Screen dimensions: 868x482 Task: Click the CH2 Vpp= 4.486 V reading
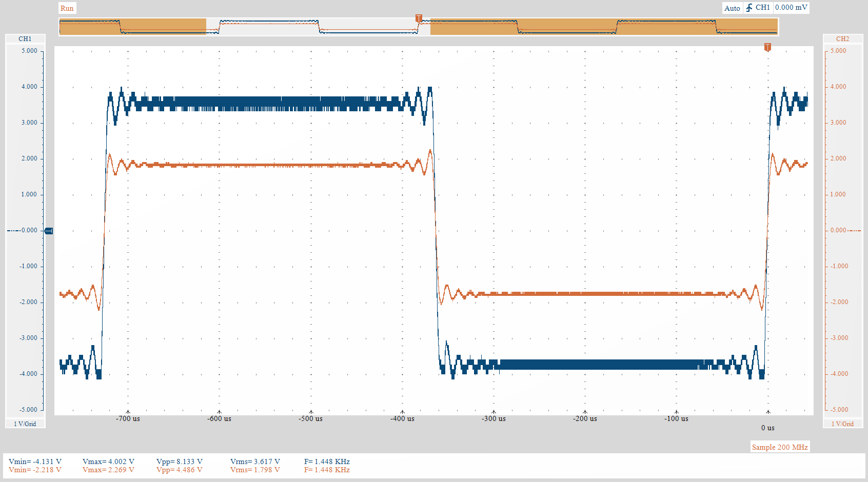180,470
